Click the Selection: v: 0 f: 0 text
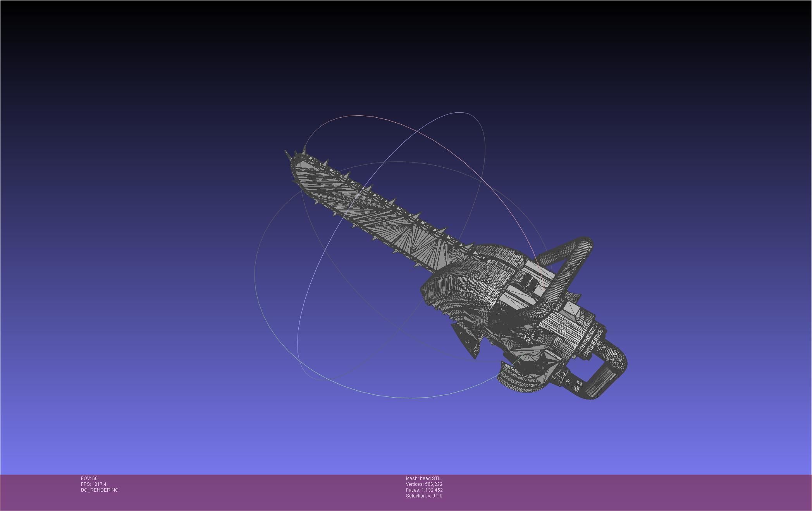Screen dimensions: 812x511 point(424,496)
